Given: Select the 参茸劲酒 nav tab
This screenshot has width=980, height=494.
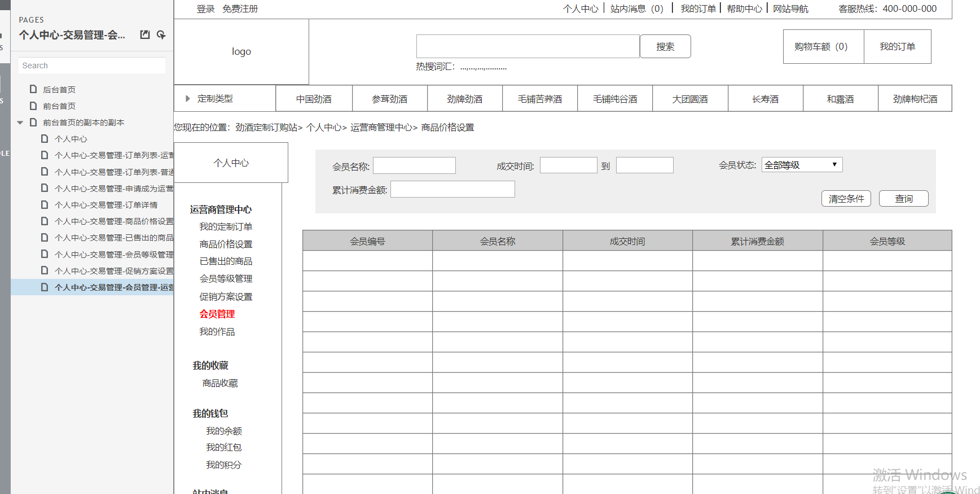Looking at the screenshot, I should 389,99.
